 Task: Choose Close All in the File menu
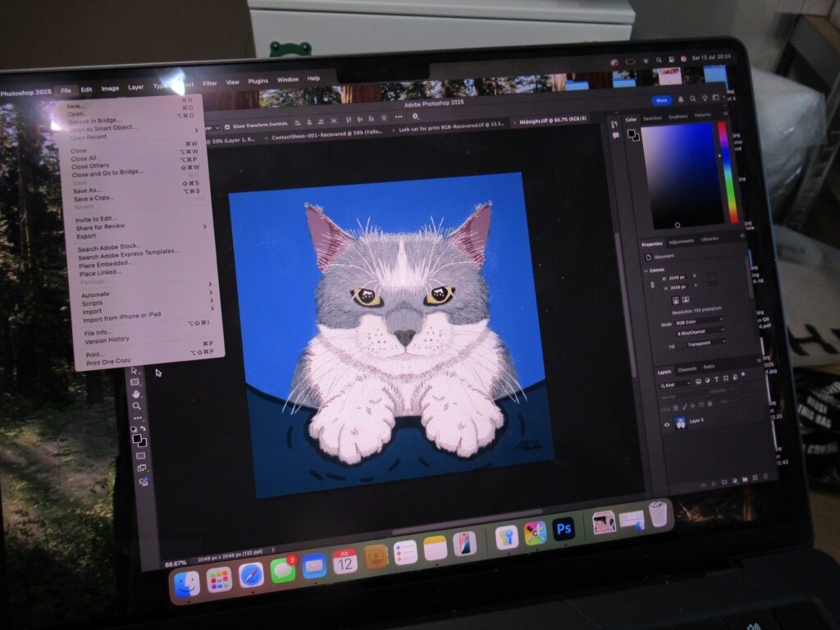tap(84, 158)
